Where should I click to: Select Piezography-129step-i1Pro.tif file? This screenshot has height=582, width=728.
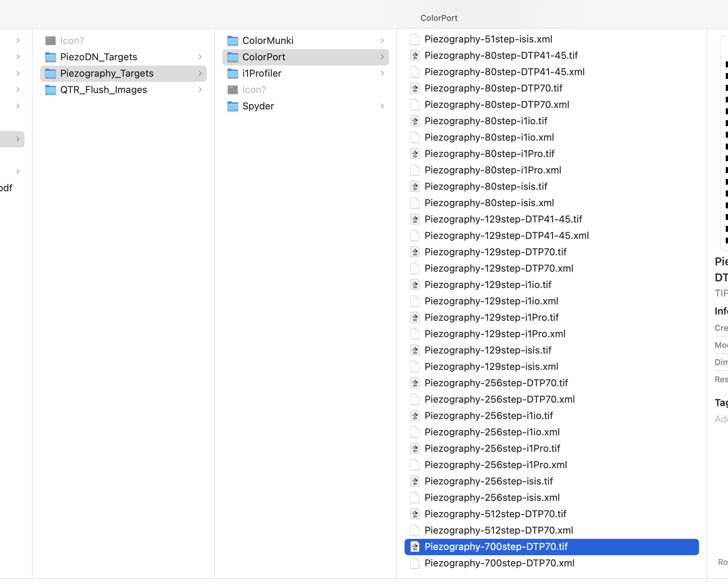491,317
